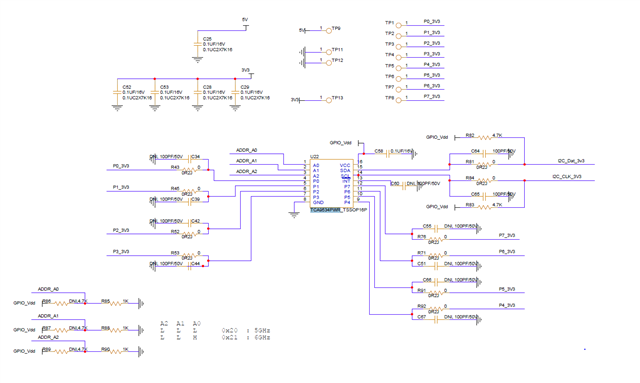Click the highlighted TCA9534PWR part name
640x383 pixels.
pyautogui.click(x=325, y=210)
